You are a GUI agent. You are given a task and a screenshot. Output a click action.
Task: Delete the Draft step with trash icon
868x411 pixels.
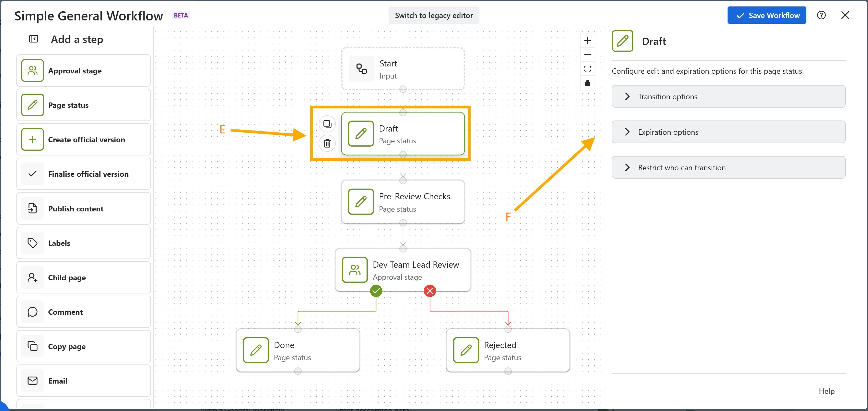tap(327, 144)
